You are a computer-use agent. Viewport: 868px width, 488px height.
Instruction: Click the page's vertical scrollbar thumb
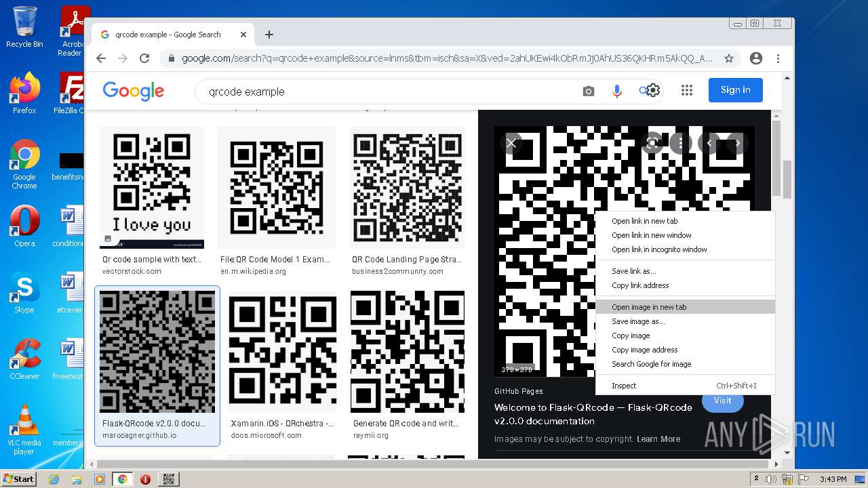[x=787, y=180]
